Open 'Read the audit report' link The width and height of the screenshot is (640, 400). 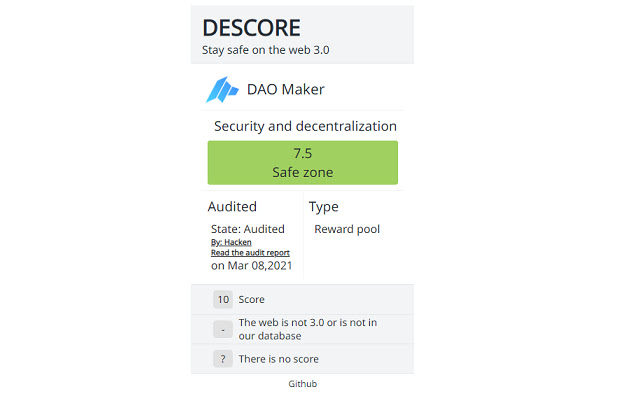[250, 253]
